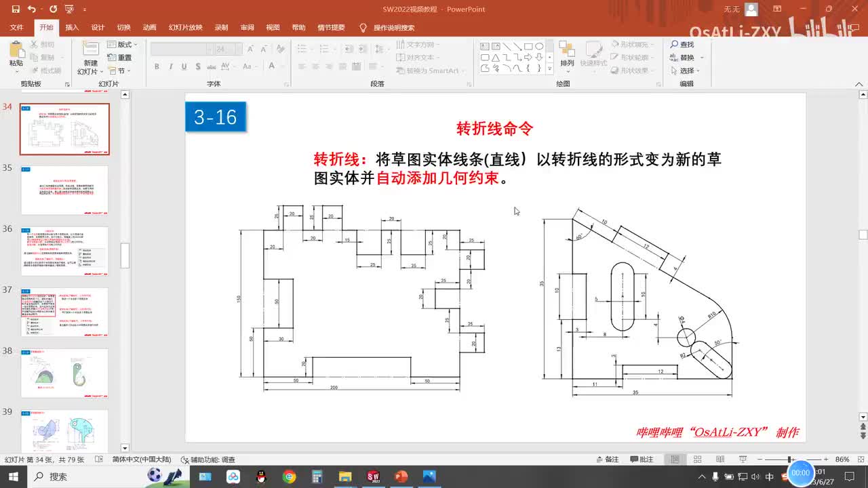Open SolidWorks 2022 from the taskbar
This screenshot has height=488, width=868.
tap(373, 476)
